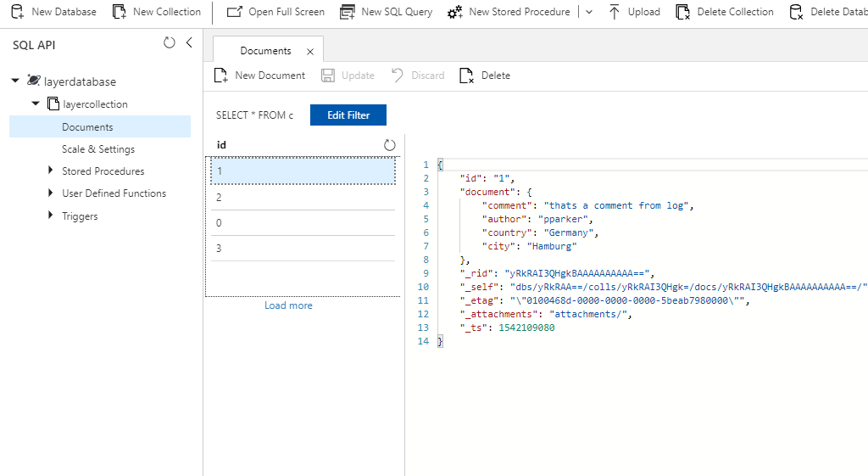Expand the Triggers node
Image resolution: width=868 pixels, height=476 pixels.
point(51,216)
